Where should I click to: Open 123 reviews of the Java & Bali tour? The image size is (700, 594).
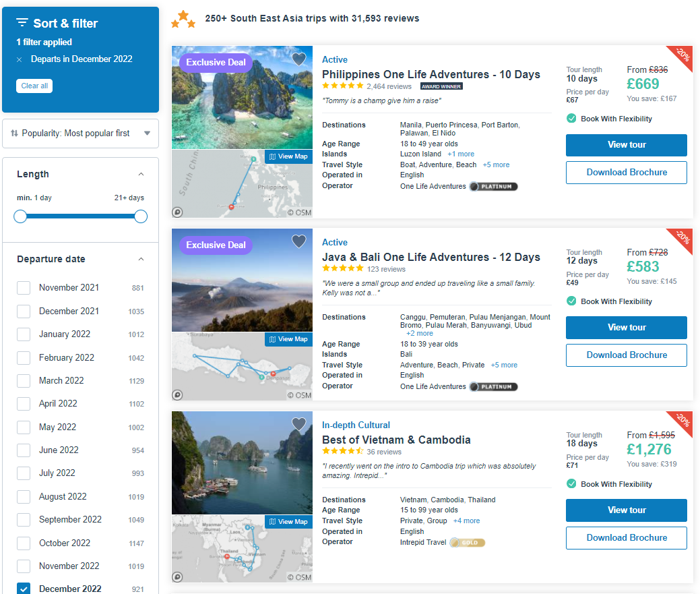(386, 269)
